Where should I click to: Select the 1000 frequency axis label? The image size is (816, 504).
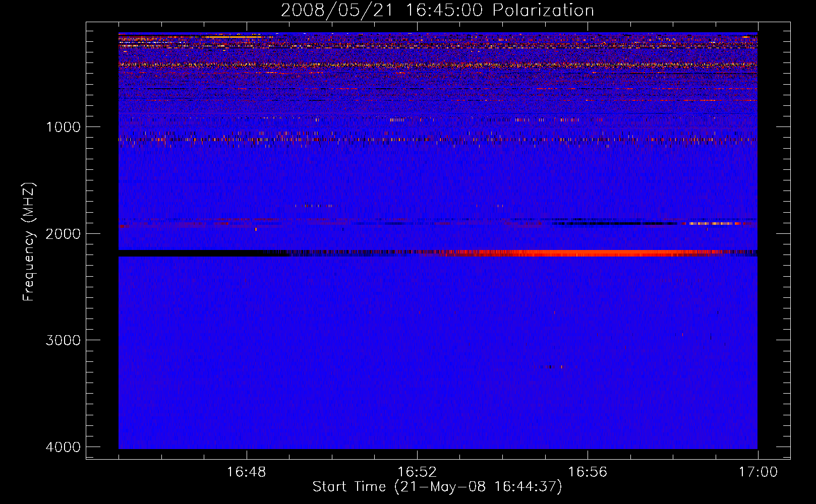click(63, 127)
